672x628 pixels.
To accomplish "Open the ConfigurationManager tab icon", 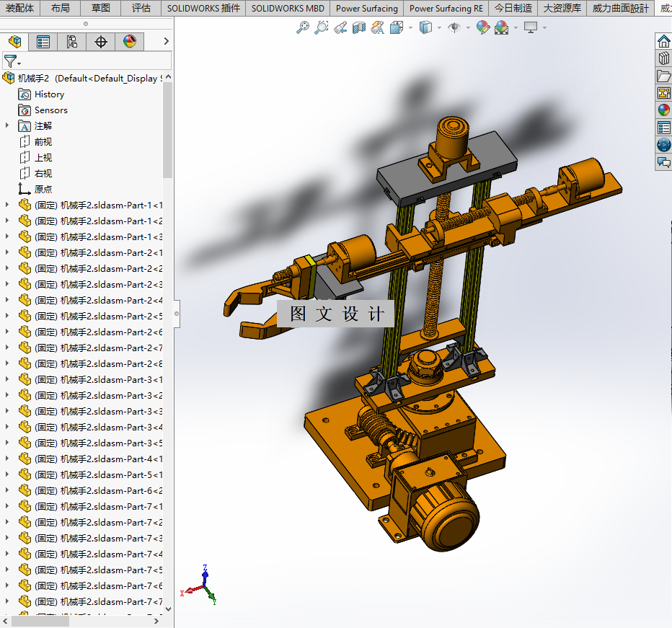I will coord(72,42).
